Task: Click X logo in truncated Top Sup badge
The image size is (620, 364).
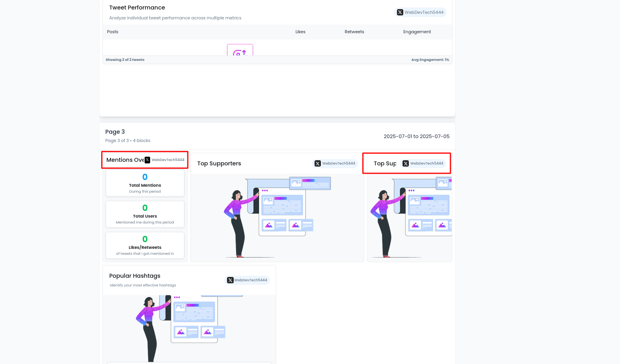Action: point(406,163)
